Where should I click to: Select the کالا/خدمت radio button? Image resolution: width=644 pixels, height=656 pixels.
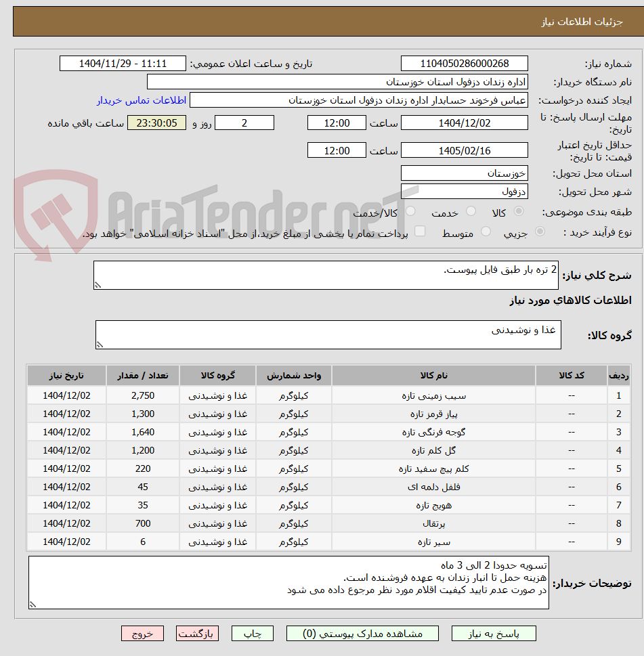point(410,211)
